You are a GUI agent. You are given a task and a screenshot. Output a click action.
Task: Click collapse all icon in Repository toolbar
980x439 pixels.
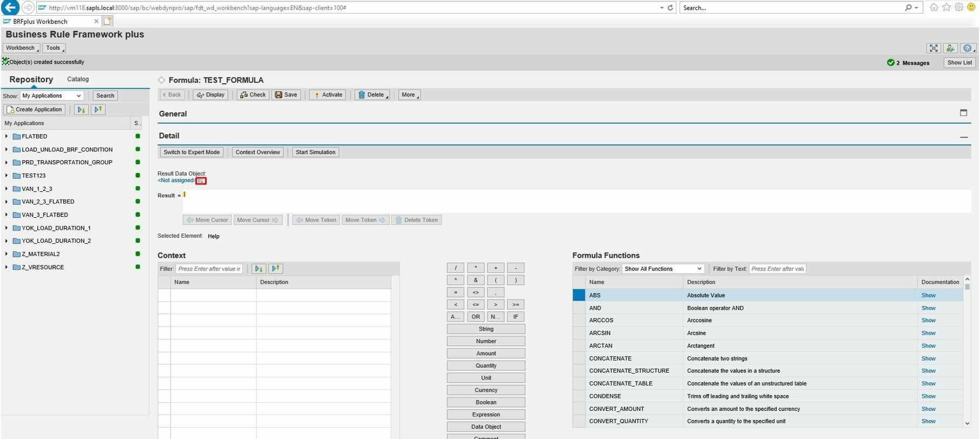click(98, 110)
